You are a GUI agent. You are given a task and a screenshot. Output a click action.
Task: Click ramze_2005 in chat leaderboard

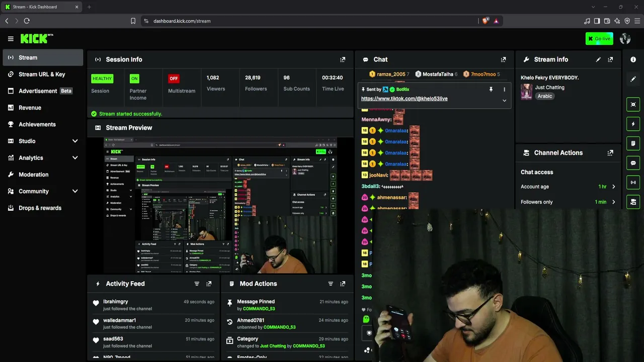391,74
